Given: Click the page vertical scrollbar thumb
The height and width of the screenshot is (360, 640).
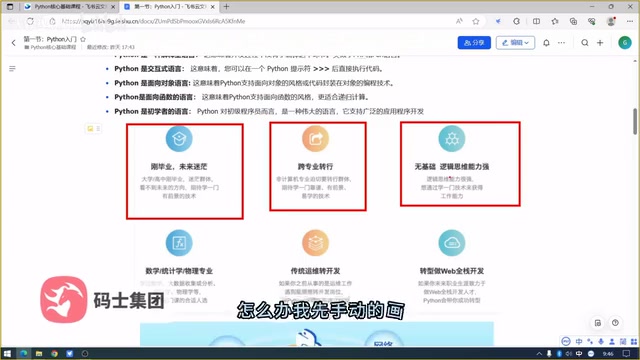Looking at the screenshot, I should tap(635, 121).
